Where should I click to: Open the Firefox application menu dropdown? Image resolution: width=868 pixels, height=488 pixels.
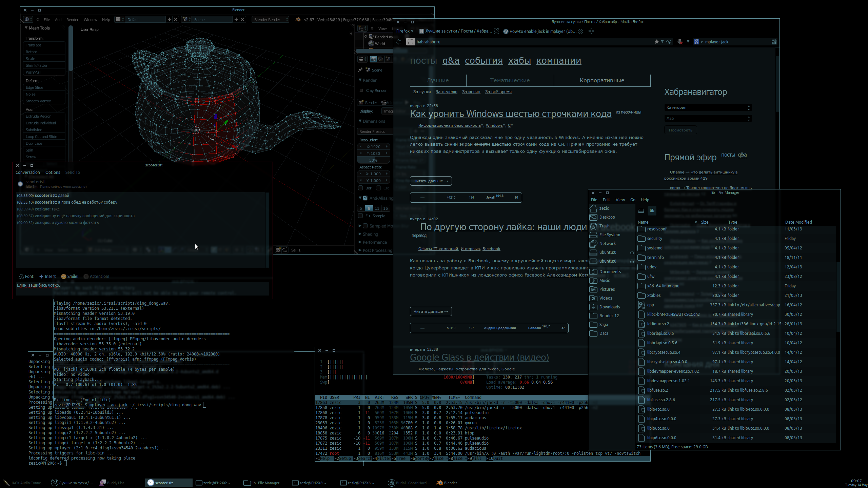pyautogui.click(x=405, y=31)
